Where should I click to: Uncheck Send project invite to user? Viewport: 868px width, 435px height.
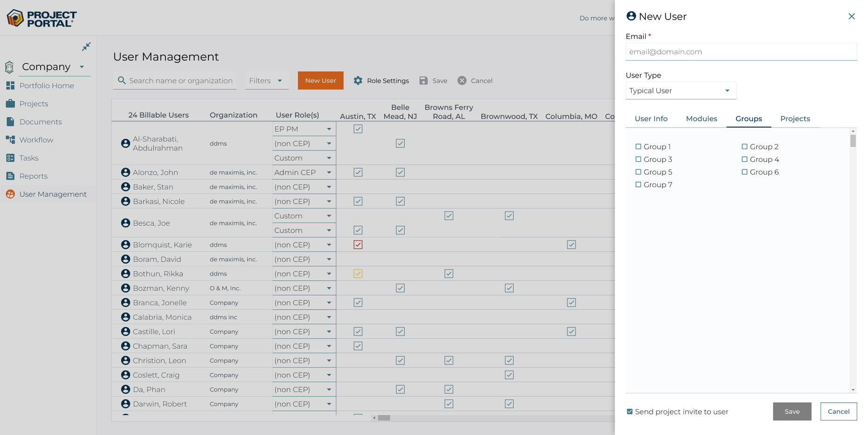tap(630, 412)
